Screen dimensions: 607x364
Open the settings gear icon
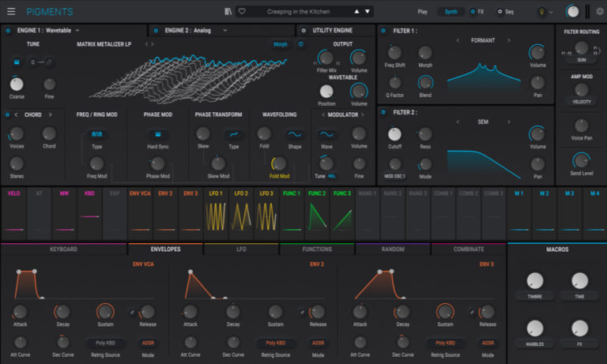(599, 12)
